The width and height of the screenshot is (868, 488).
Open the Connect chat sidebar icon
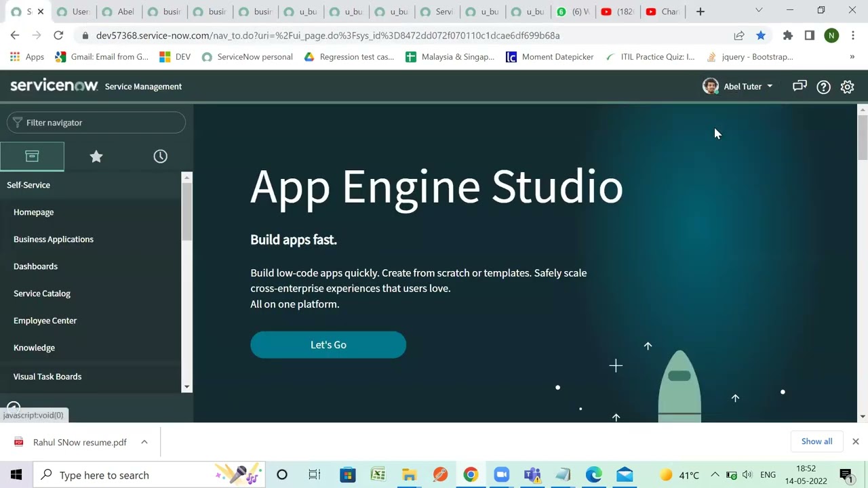click(x=800, y=87)
